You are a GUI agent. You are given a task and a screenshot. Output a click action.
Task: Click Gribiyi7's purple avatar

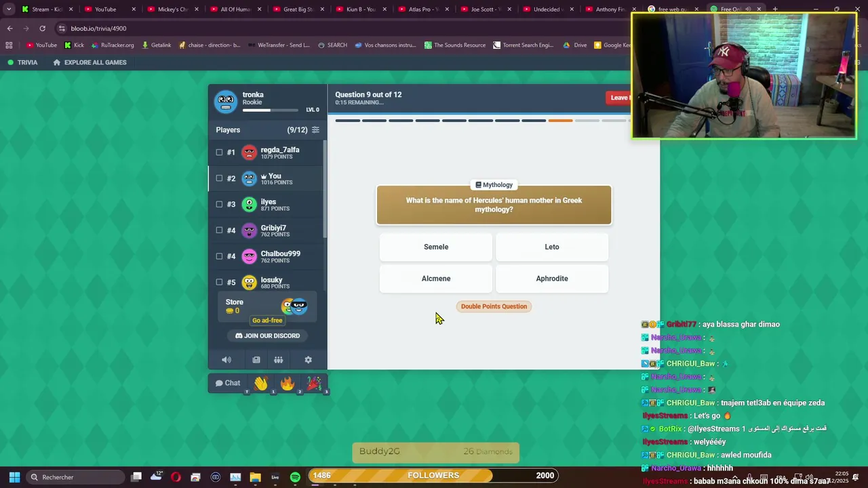point(250,230)
